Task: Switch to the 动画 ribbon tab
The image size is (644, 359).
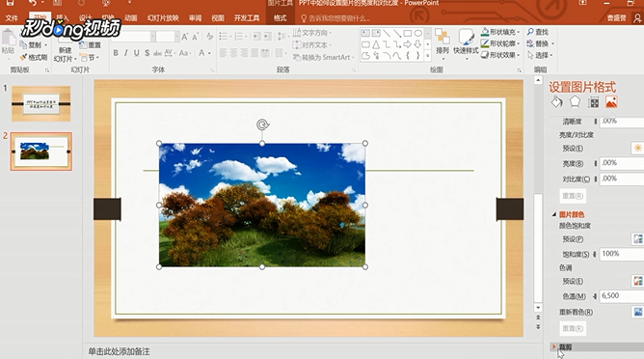Action: coord(130,18)
